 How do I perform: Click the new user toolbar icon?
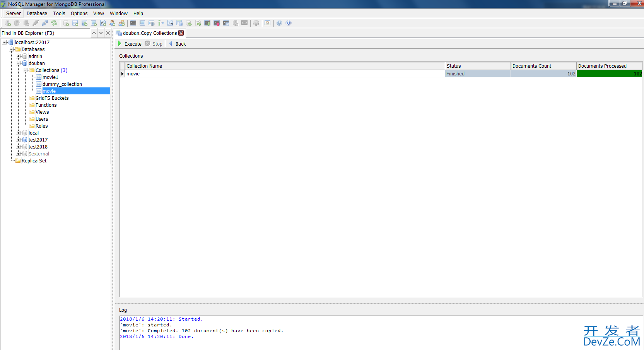coord(113,23)
